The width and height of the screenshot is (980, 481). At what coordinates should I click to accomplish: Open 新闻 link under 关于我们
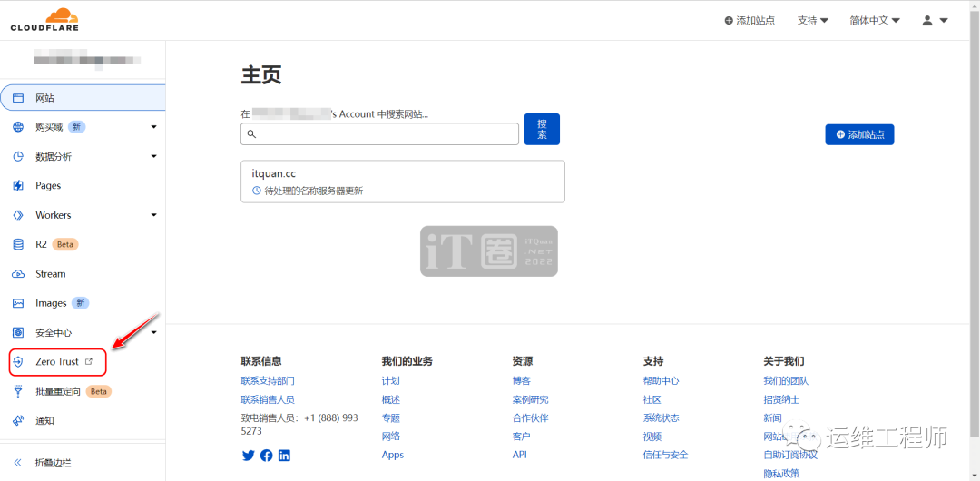[772, 417]
